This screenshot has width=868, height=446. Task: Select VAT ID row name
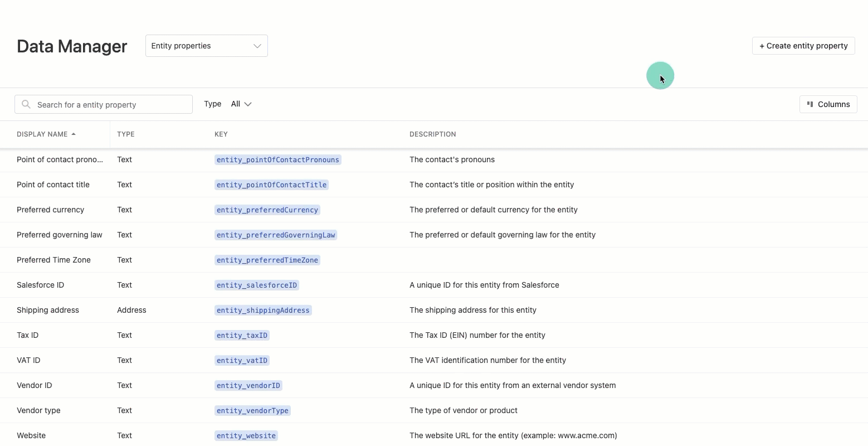pyautogui.click(x=28, y=360)
